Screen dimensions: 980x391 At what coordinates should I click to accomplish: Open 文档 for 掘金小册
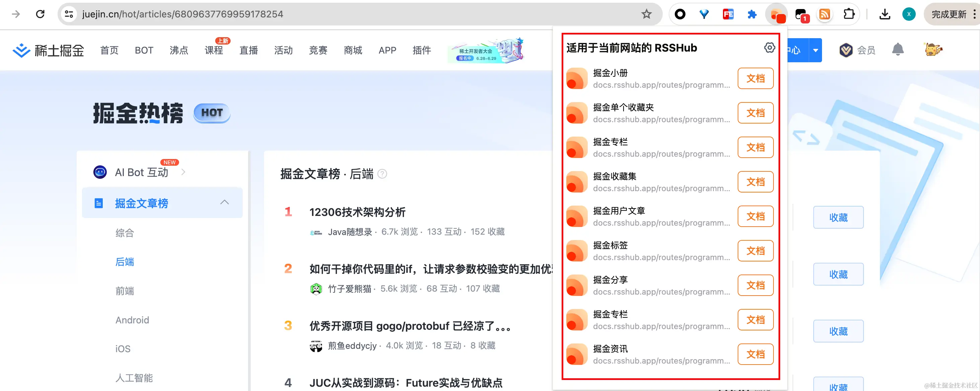[755, 78]
